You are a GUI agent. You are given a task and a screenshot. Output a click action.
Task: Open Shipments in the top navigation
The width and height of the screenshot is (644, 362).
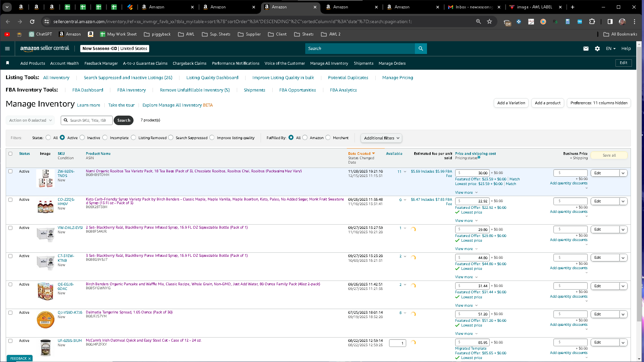364,63
